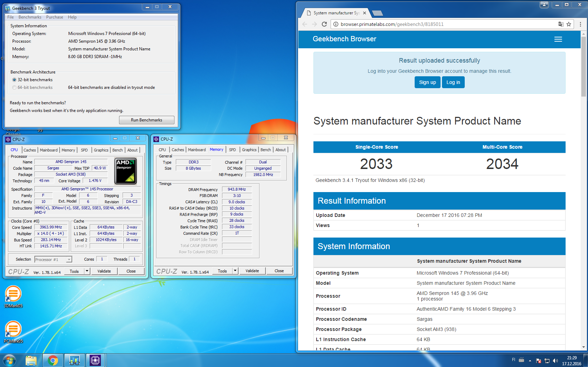Screen dimensions: 588x367
Task: Select 64-bit benchmarks radio button
Action: pyautogui.click(x=14, y=87)
